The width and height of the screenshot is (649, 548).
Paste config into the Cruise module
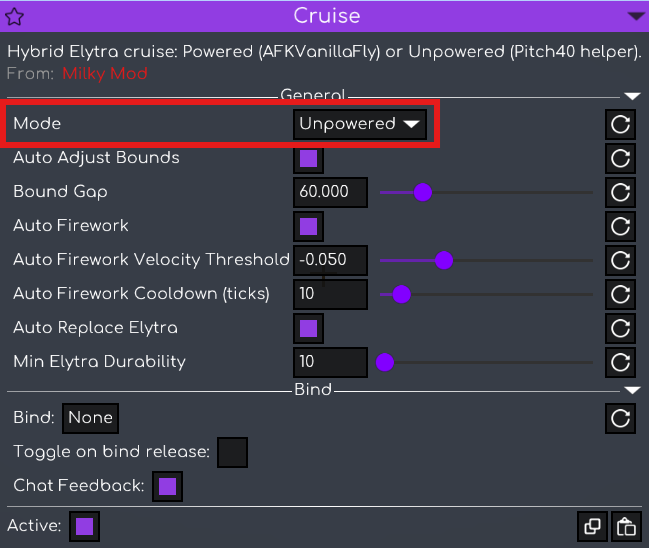[625, 526]
